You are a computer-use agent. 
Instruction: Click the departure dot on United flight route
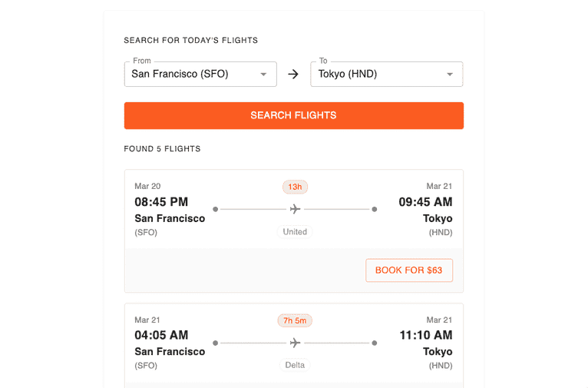tap(216, 209)
